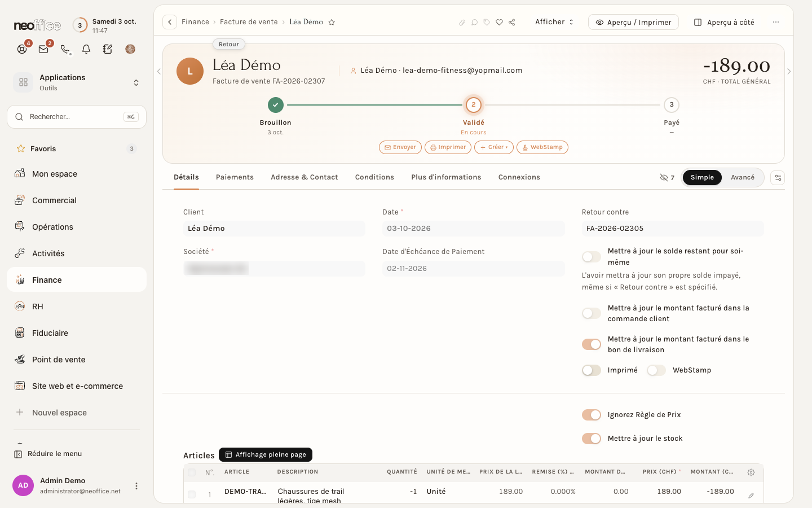The height and width of the screenshot is (508, 812).
Task: Open Articles table column settings gear
Action: tap(751, 472)
